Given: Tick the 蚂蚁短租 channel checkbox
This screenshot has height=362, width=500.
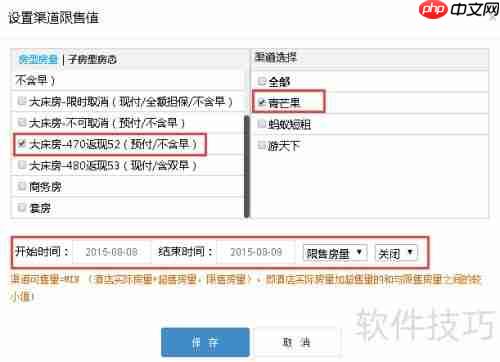Looking at the screenshot, I should click(x=261, y=124).
